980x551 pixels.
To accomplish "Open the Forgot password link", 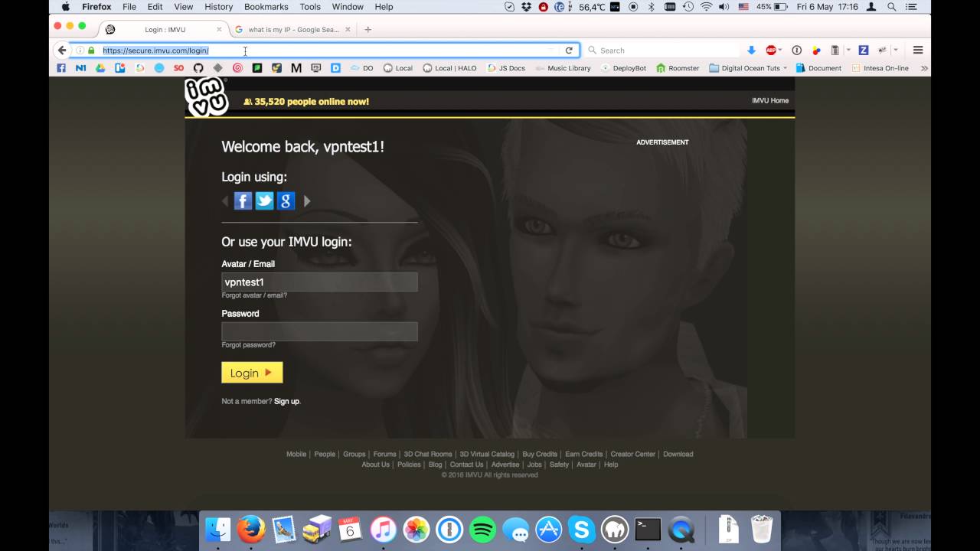I will point(248,345).
